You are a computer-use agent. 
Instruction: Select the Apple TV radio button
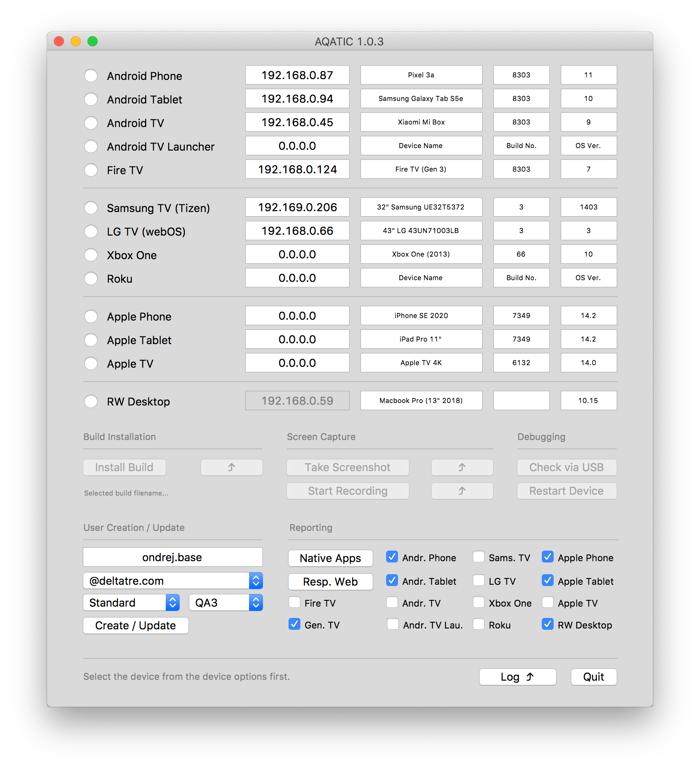91,363
